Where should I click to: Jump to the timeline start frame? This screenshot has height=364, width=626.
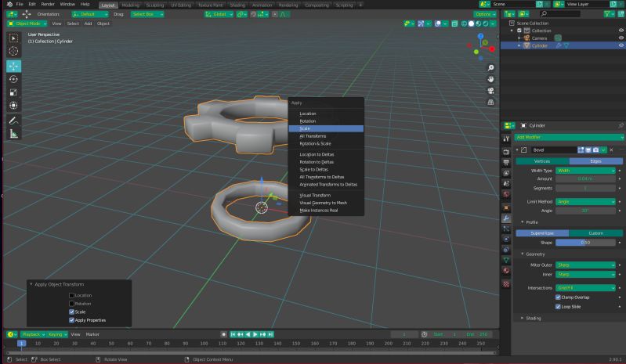point(233,334)
